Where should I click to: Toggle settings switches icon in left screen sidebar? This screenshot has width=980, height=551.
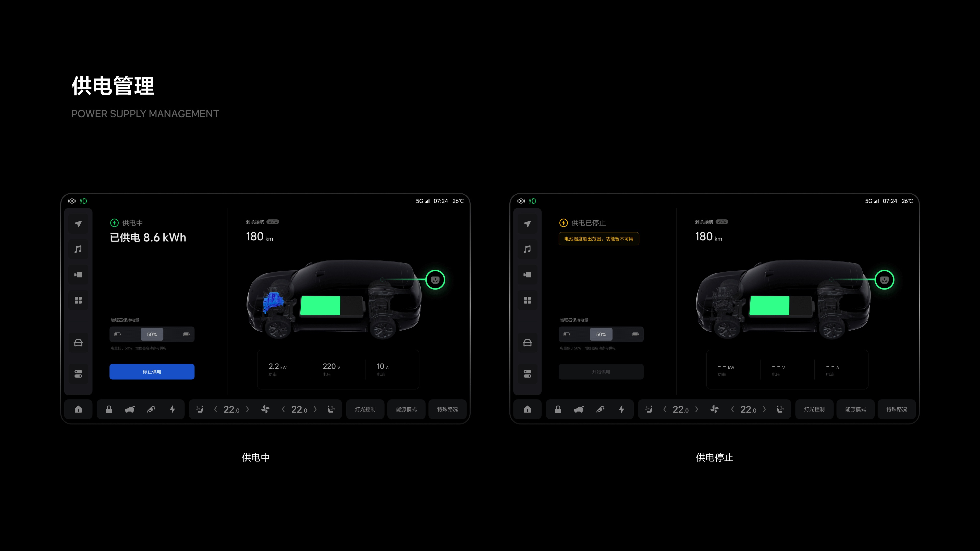[78, 374]
